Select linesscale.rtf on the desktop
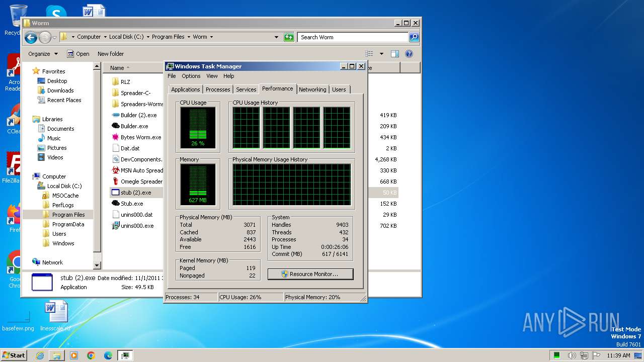The width and height of the screenshot is (644, 362). click(55, 316)
